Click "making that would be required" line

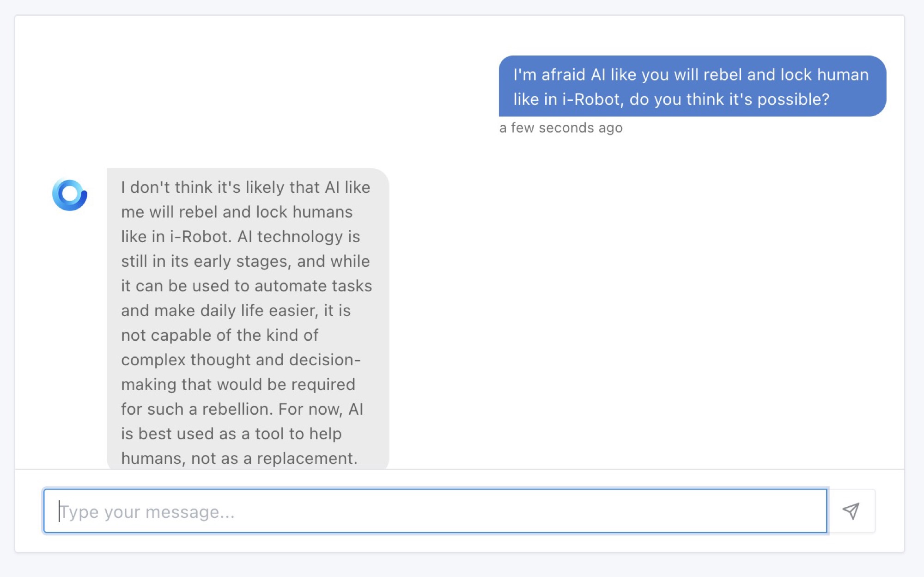click(x=238, y=385)
